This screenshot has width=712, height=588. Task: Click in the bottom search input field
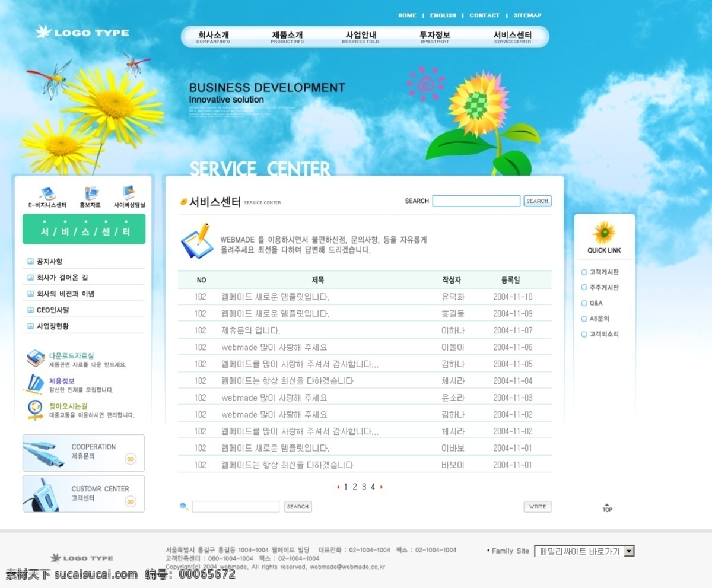236,507
